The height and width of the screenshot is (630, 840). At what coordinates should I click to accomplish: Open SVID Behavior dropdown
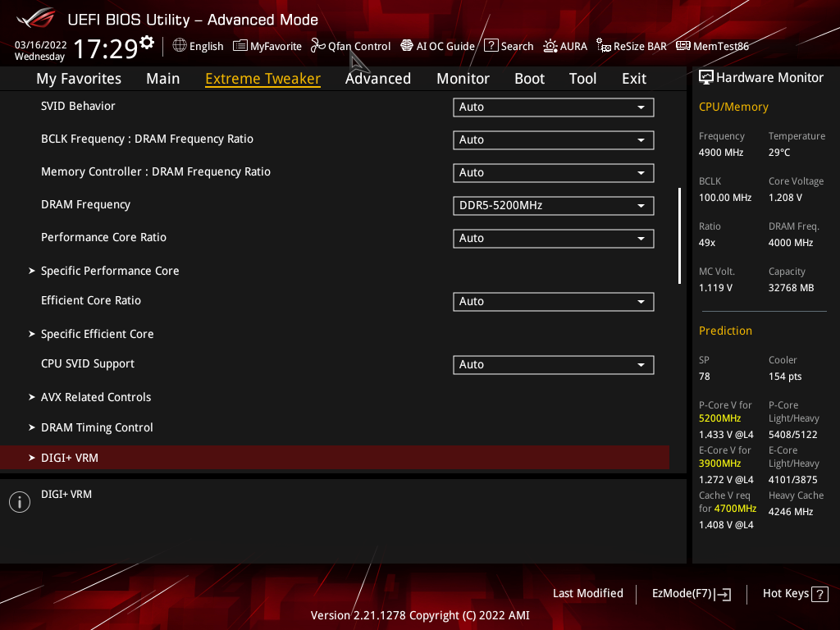pos(554,107)
